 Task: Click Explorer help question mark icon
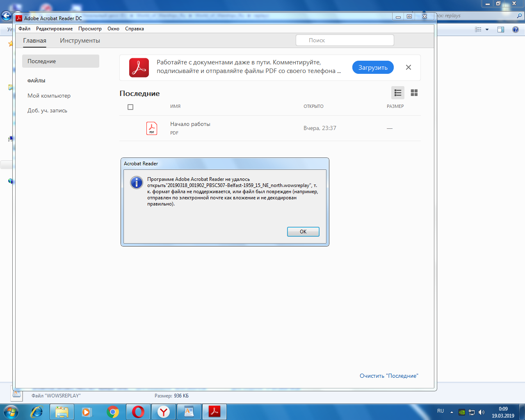pos(516,30)
